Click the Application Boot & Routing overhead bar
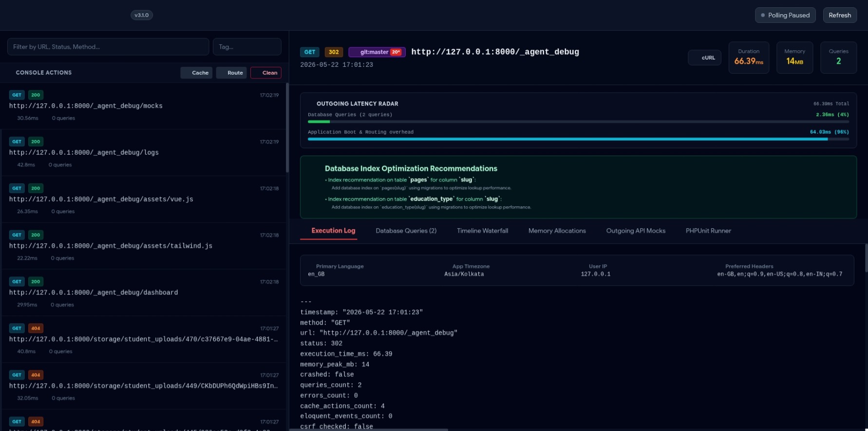Image resolution: width=868 pixels, height=431 pixels. pos(578,139)
